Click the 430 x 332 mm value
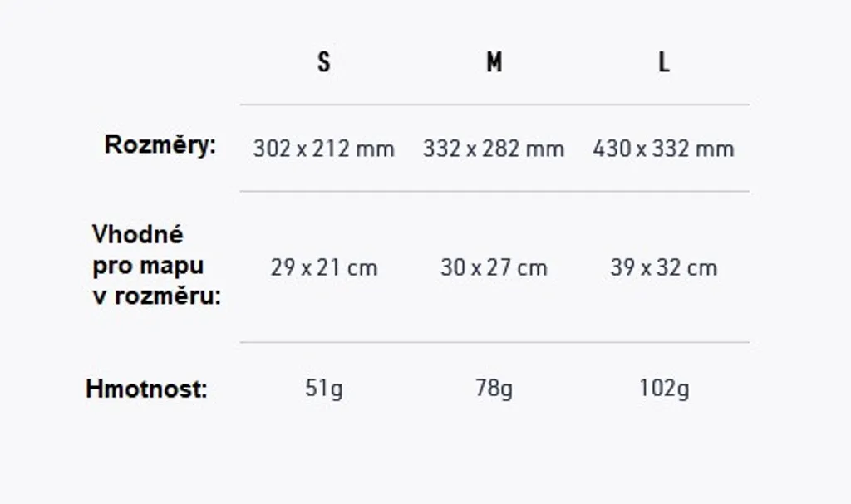Viewport: 851px width, 504px height. point(664,149)
